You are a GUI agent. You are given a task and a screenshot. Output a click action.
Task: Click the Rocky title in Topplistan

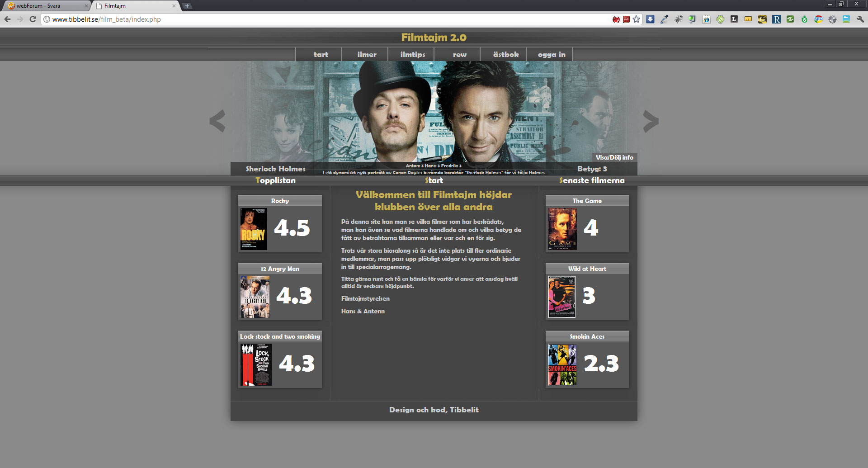[x=280, y=201]
